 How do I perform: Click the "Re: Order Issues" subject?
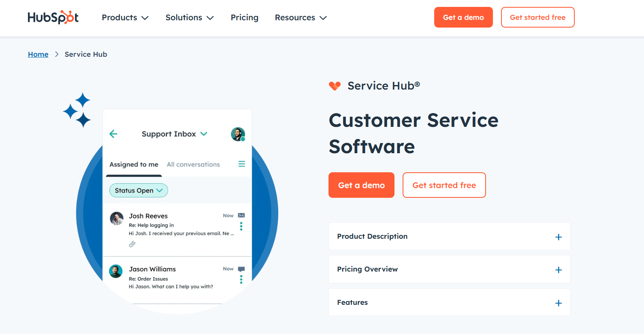click(148, 279)
